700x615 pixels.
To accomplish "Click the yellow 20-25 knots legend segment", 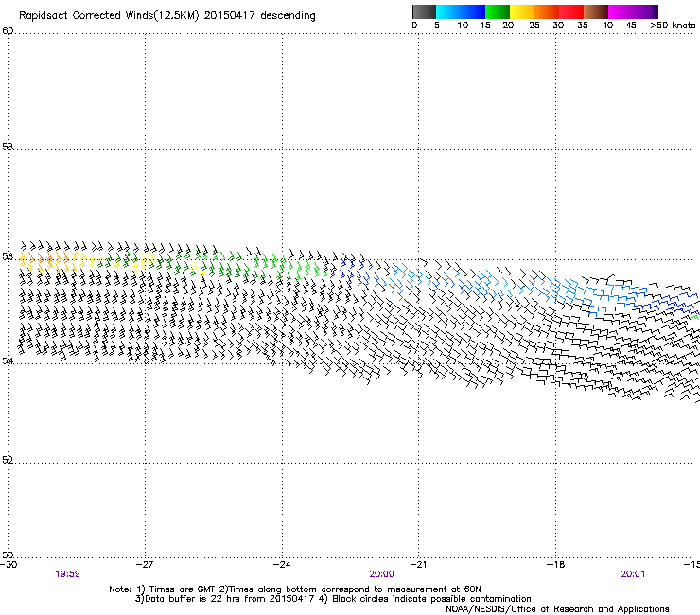I will [522, 11].
